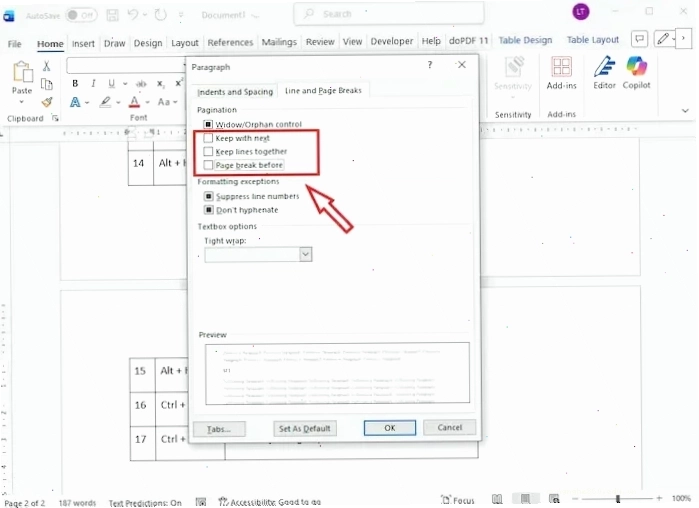
Task: Click the Cancel button
Action: (449, 427)
